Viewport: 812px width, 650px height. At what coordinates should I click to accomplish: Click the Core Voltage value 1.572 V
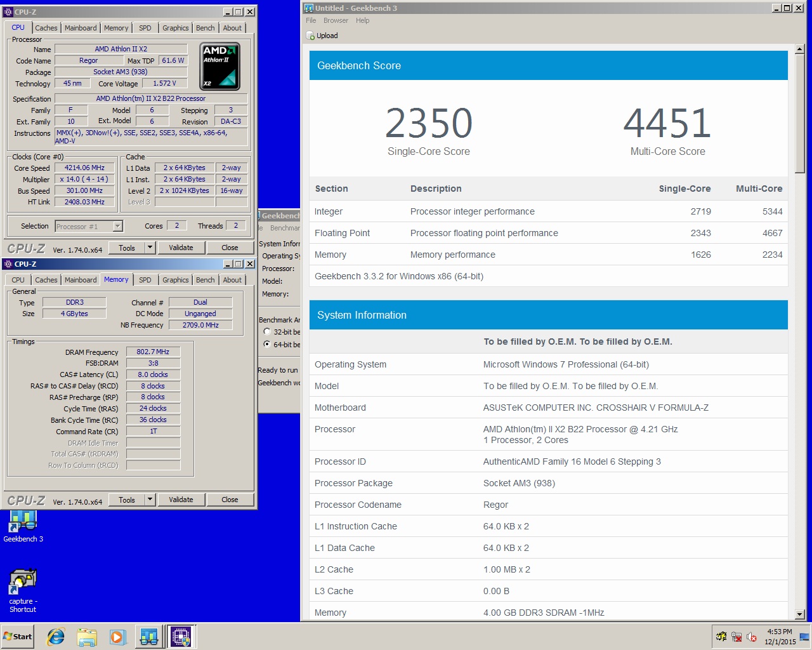click(x=164, y=83)
